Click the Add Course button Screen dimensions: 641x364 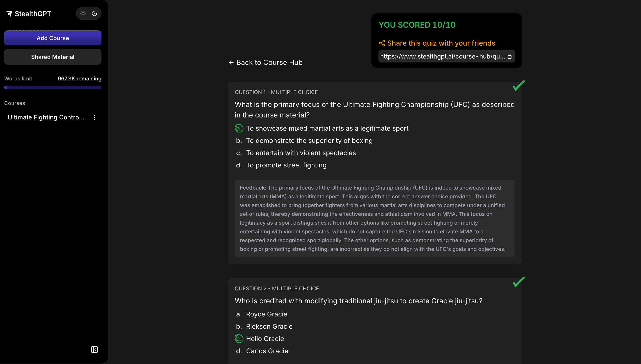53,38
